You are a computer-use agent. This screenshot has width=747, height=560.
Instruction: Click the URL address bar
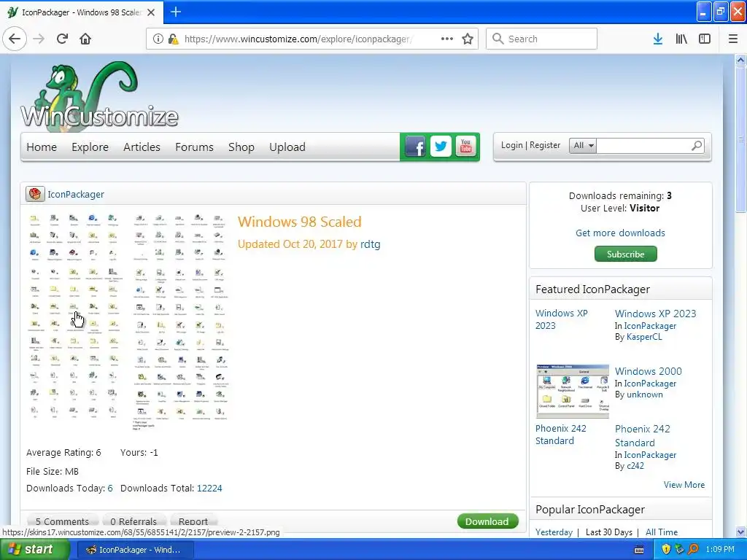[298, 39]
